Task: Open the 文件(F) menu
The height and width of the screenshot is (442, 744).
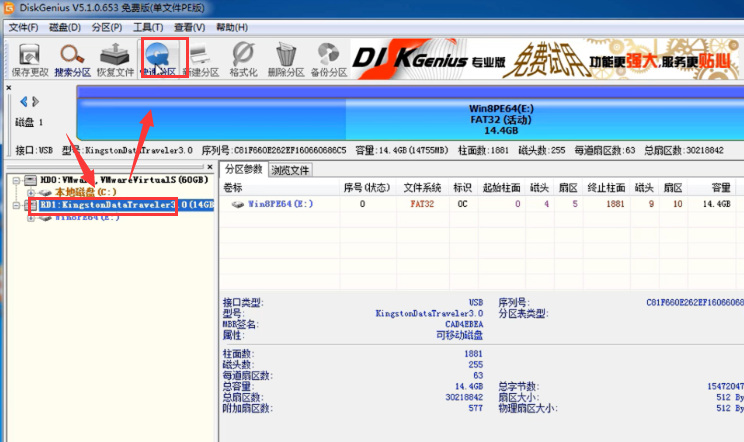Action: point(24,26)
